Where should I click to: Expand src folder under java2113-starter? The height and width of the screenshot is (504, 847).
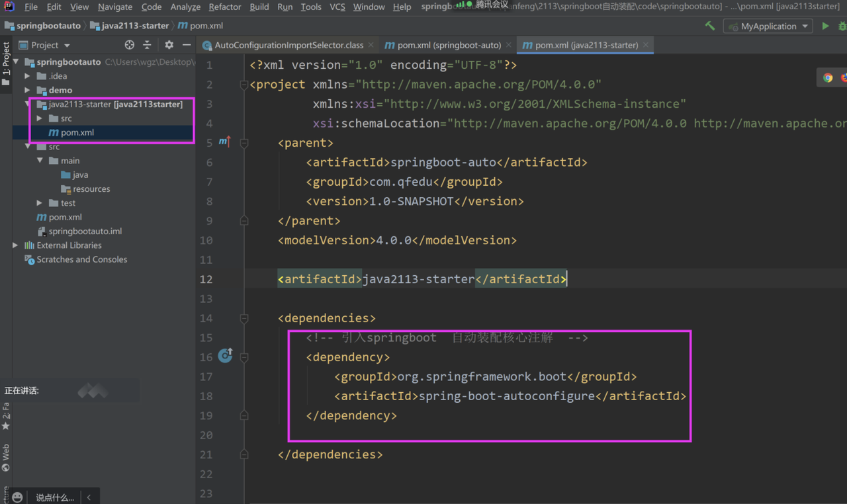pyautogui.click(x=40, y=118)
